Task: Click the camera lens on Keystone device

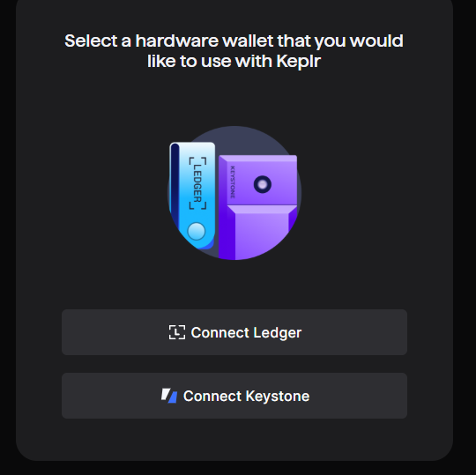Action: (x=263, y=184)
